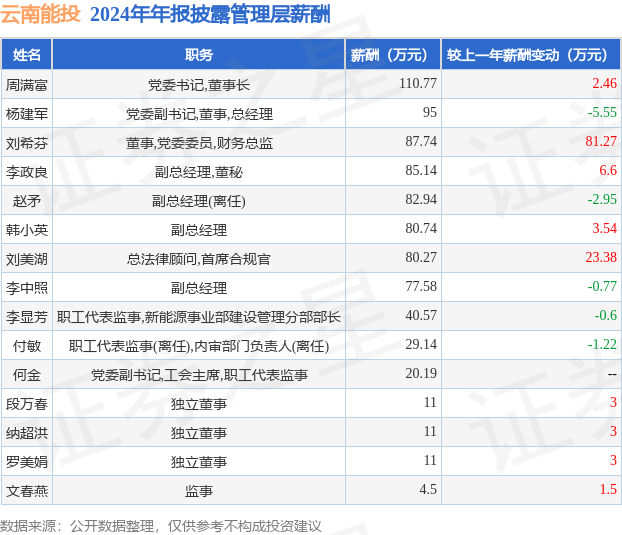The height and width of the screenshot is (535, 622).
Task: Click the 2024年年报披露管理层薪酬 heading
Action: (210, 15)
